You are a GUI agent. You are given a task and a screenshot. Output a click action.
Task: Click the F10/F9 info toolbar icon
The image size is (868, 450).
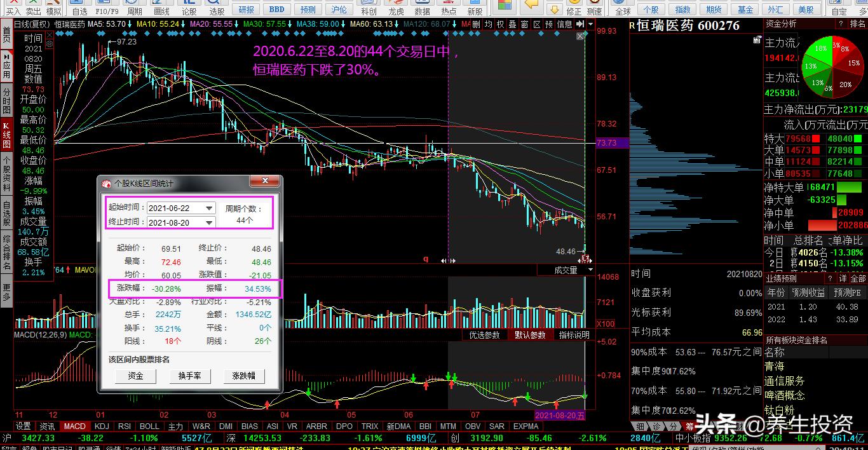tap(107, 8)
